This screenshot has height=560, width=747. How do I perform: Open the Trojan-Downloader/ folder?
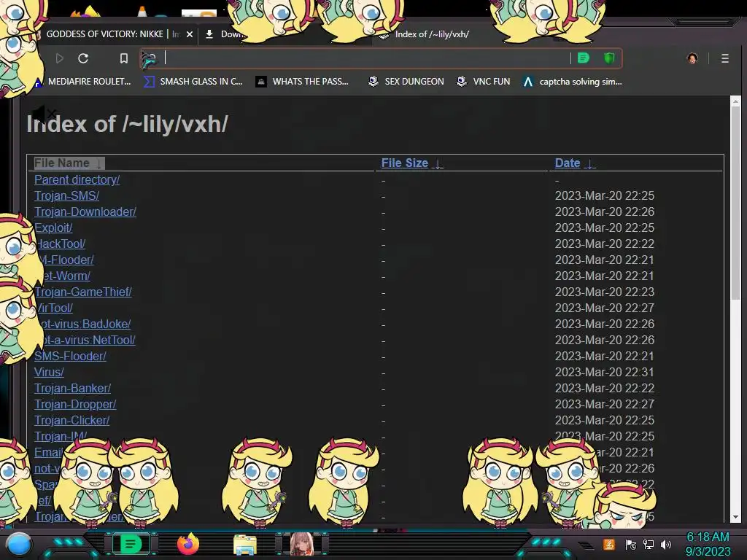(x=85, y=211)
